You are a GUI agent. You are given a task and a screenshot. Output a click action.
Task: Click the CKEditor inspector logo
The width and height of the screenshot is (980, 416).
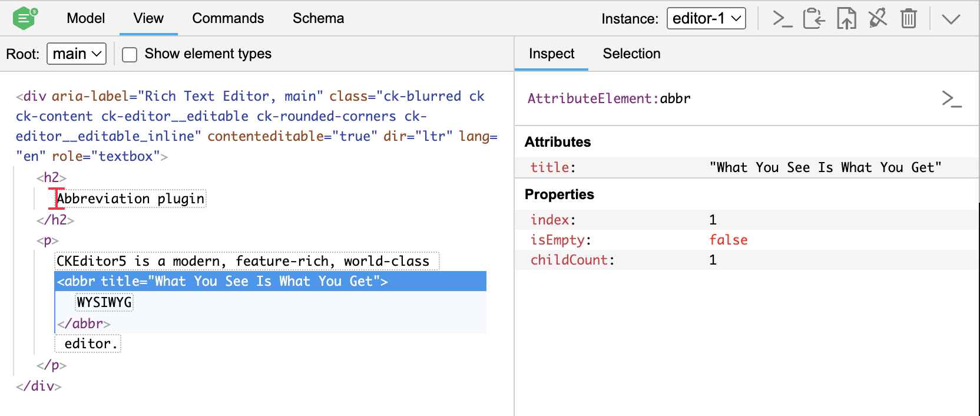(25, 18)
